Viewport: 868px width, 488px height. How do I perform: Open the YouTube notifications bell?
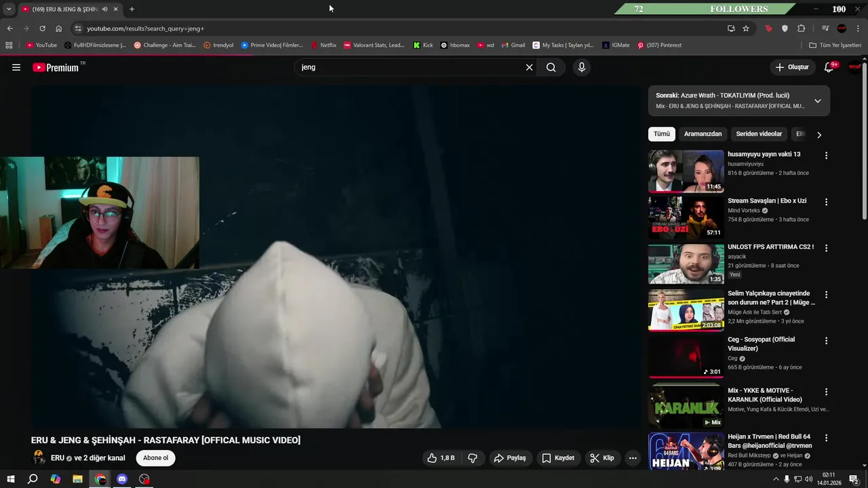(x=829, y=67)
